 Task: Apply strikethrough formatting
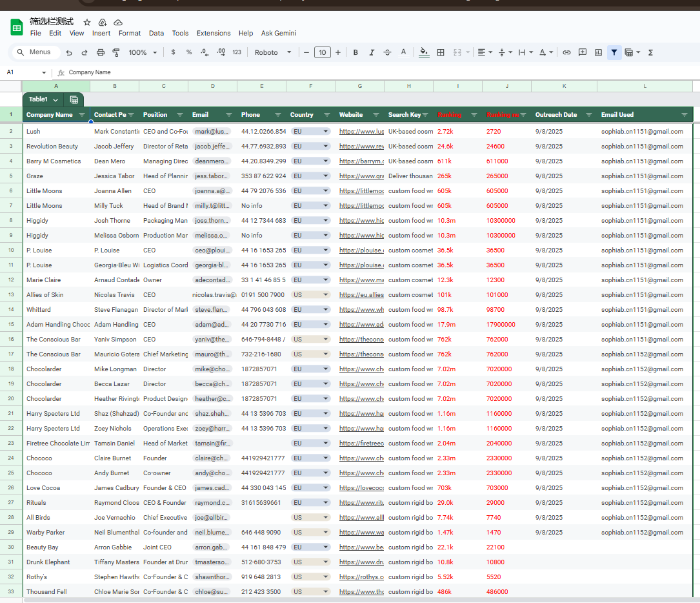[x=387, y=52]
